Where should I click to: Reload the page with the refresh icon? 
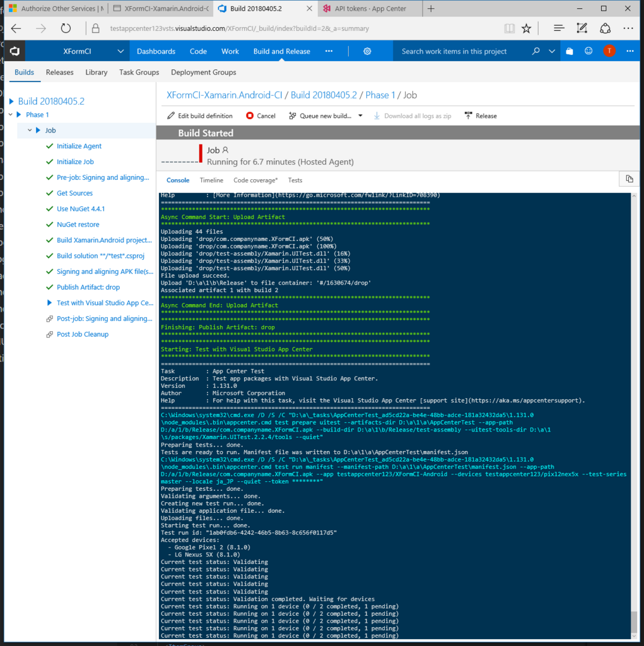click(66, 28)
